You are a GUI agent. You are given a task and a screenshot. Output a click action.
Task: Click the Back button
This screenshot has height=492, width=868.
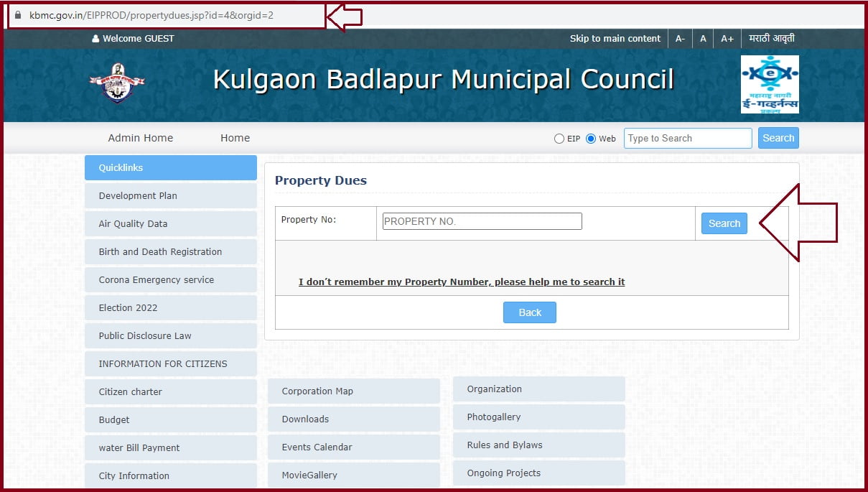[x=530, y=312]
